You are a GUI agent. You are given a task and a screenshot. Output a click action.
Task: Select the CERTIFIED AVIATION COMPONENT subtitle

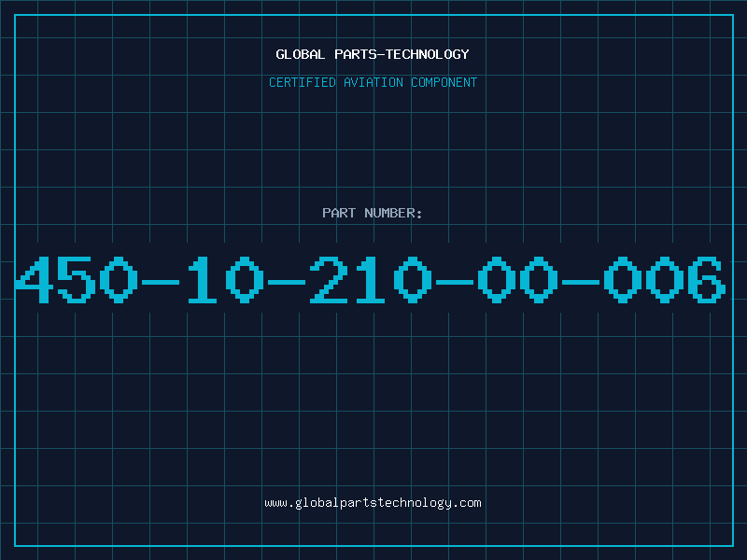[x=373, y=82]
